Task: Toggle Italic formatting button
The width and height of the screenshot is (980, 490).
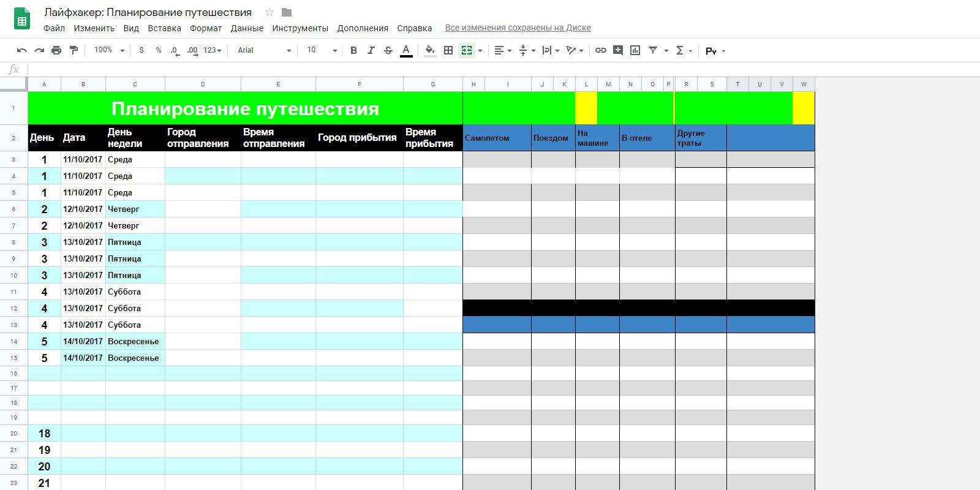Action: (x=371, y=50)
